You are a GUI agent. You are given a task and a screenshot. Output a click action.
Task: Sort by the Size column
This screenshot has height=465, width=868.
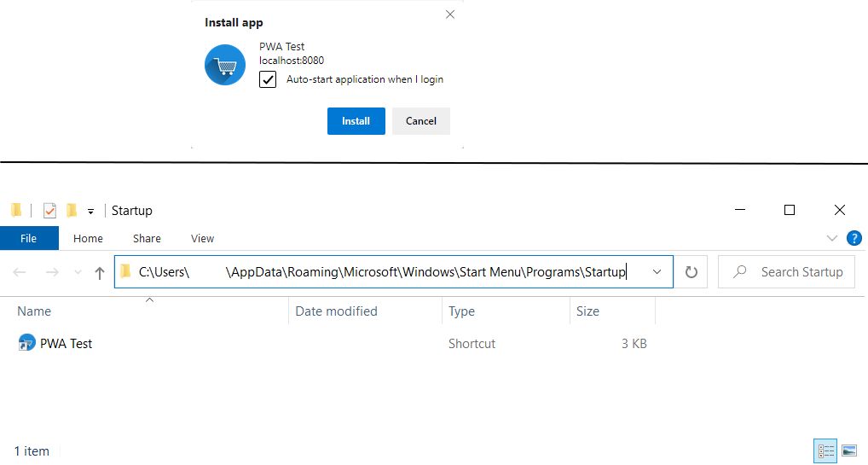pyautogui.click(x=612, y=311)
